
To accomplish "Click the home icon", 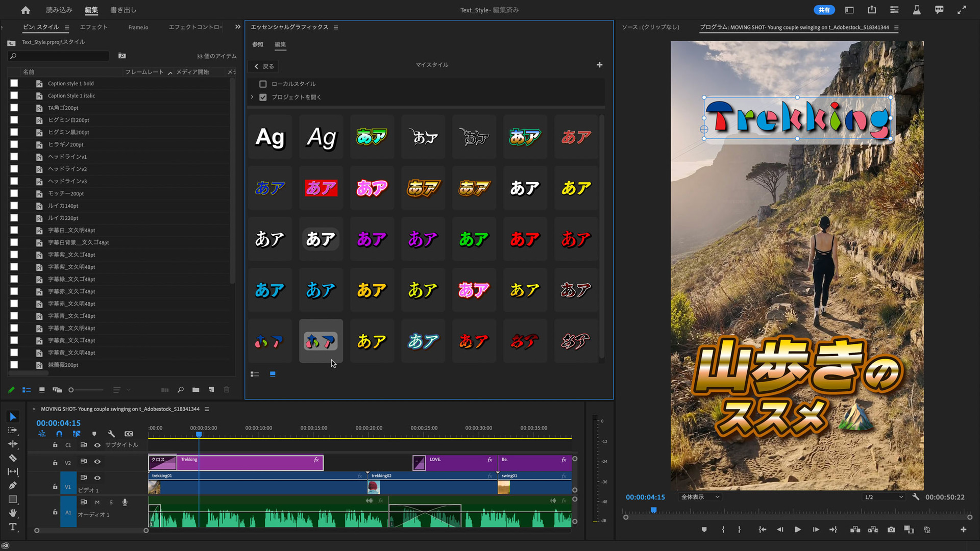I will (x=26, y=10).
